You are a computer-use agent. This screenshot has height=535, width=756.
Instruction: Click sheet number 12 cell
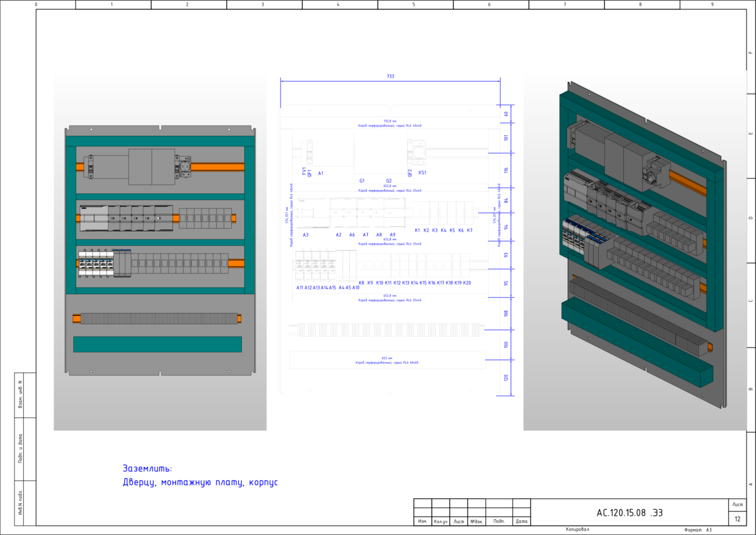click(738, 519)
